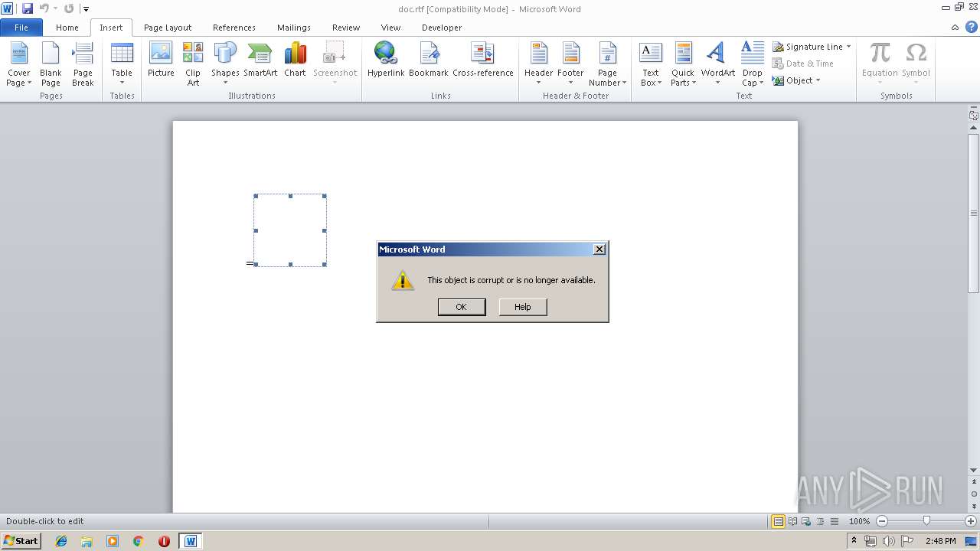Repeat the last action
The image size is (980, 551).
[x=69, y=8]
